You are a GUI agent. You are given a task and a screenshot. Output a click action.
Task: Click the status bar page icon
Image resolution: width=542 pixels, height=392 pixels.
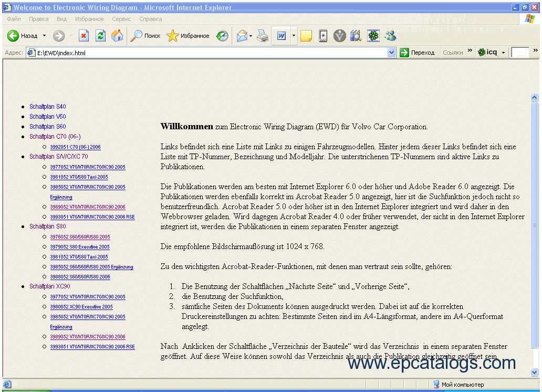tap(7, 384)
